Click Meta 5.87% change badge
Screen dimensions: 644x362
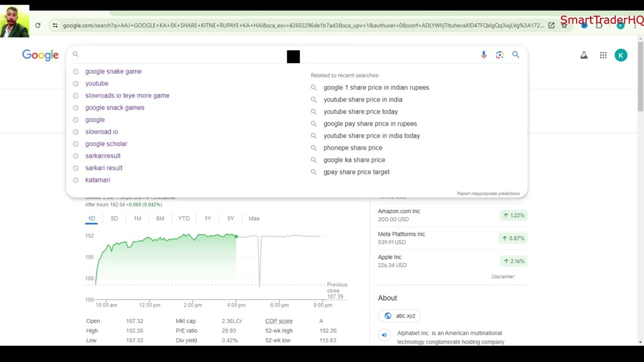tap(513, 238)
